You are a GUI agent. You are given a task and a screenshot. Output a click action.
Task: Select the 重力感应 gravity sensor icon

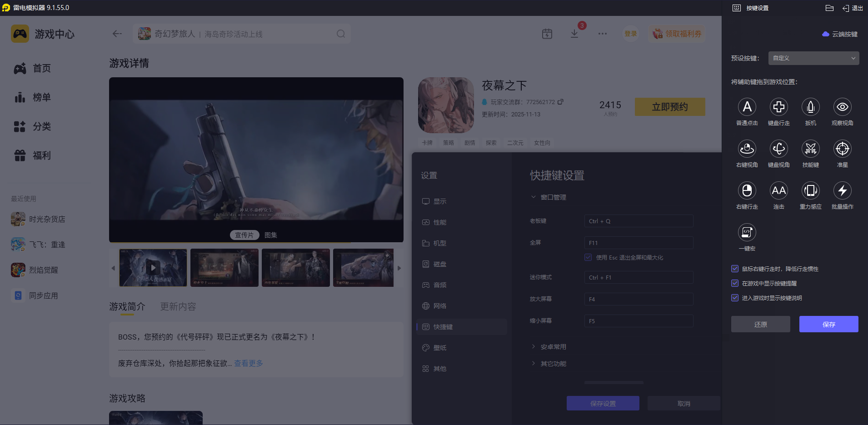pyautogui.click(x=810, y=191)
